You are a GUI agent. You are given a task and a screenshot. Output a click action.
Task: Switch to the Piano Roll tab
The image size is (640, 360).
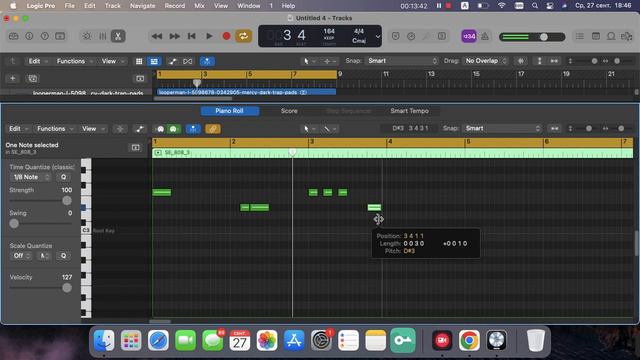pyautogui.click(x=229, y=111)
